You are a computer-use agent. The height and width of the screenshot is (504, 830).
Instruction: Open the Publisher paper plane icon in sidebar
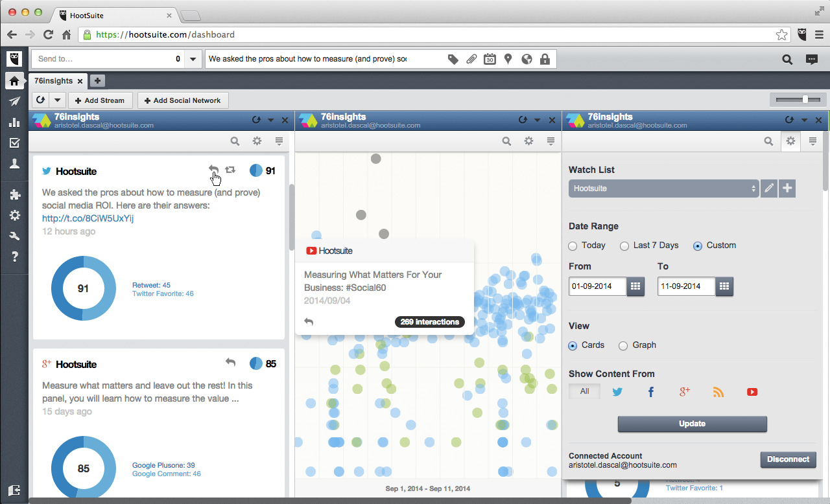point(14,102)
